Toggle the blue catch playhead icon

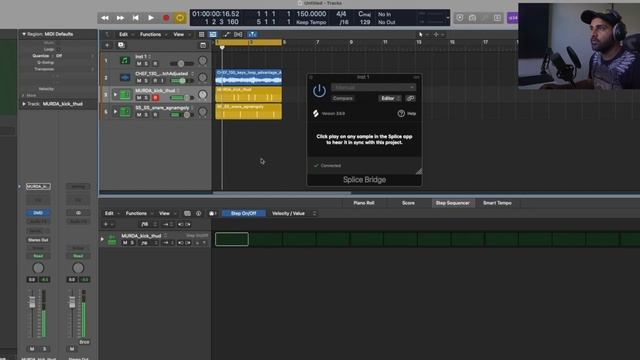(252, 35)
